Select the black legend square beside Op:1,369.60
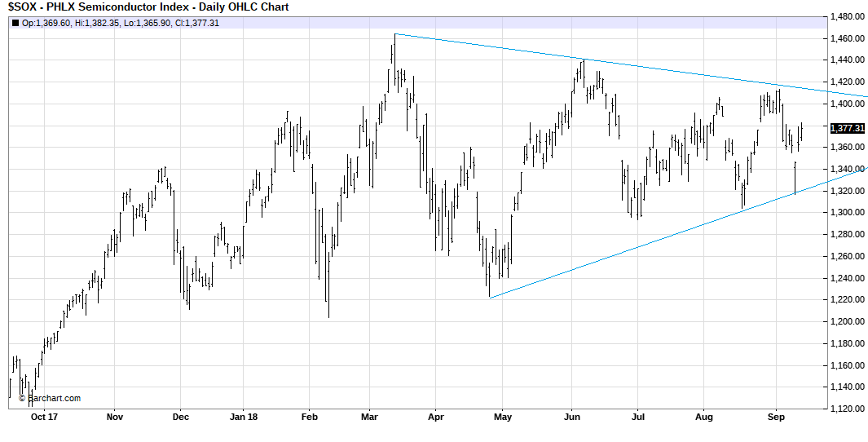868x442 pixels. [15, 23]
